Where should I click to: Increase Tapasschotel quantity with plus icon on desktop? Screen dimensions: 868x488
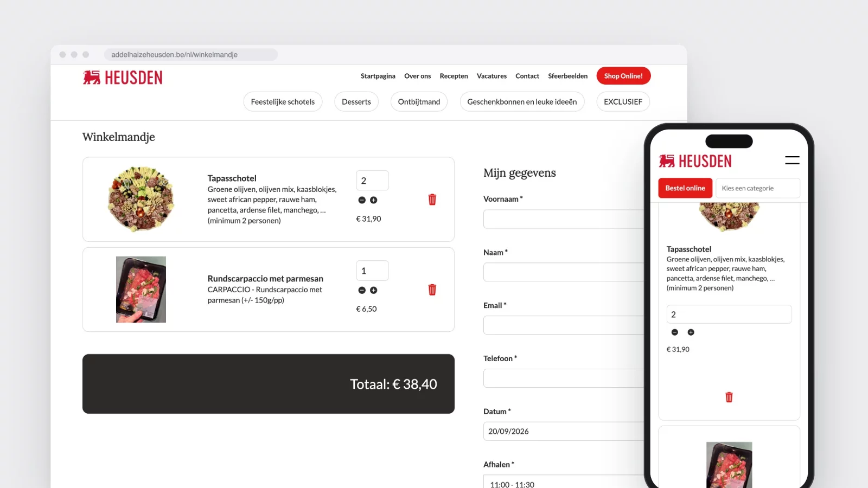[373, 200]
